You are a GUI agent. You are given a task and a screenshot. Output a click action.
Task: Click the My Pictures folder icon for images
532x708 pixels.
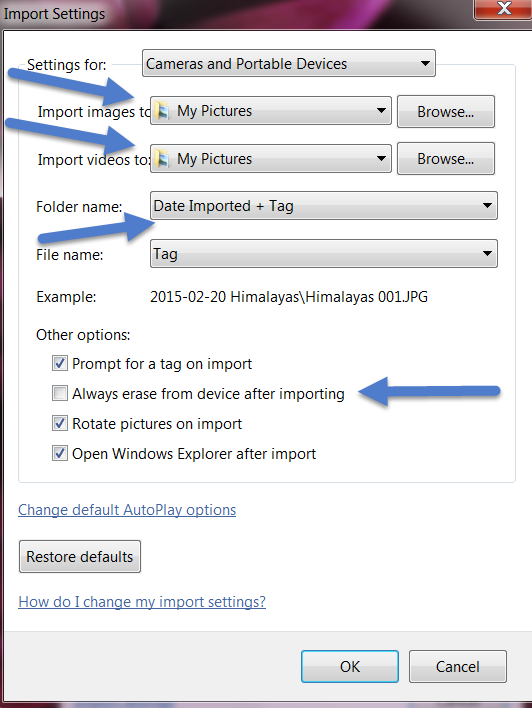pos(162,111)
